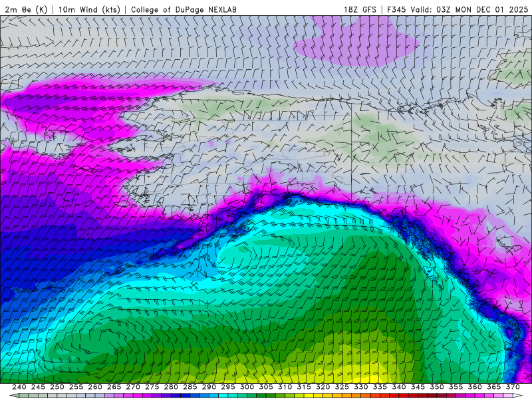The height and width of the screenshot is (399, 532).
Task: Click the 310 legend label
Action: tap(285, 387)
